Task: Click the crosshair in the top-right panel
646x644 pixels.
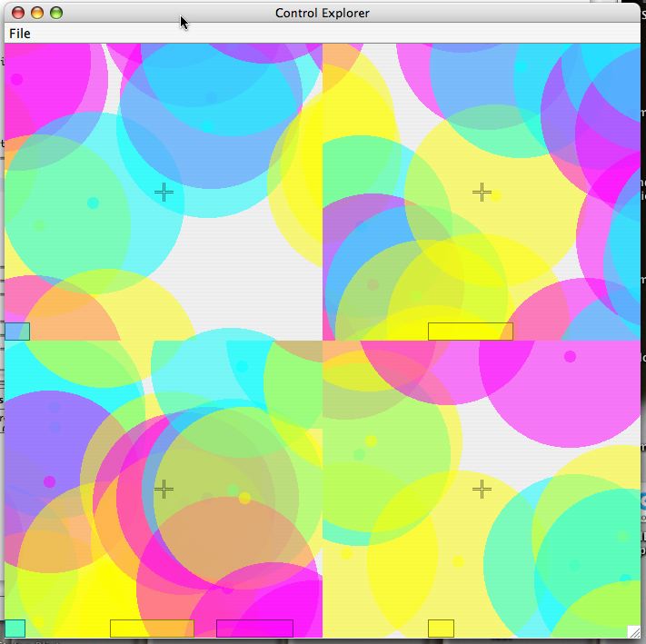Action: 482,192
